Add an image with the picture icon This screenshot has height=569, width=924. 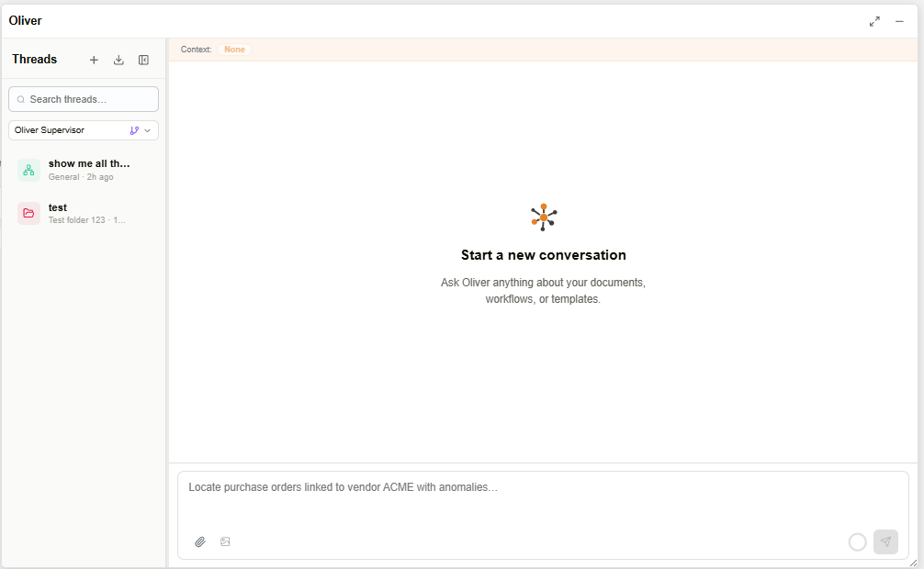coord(225,541)
